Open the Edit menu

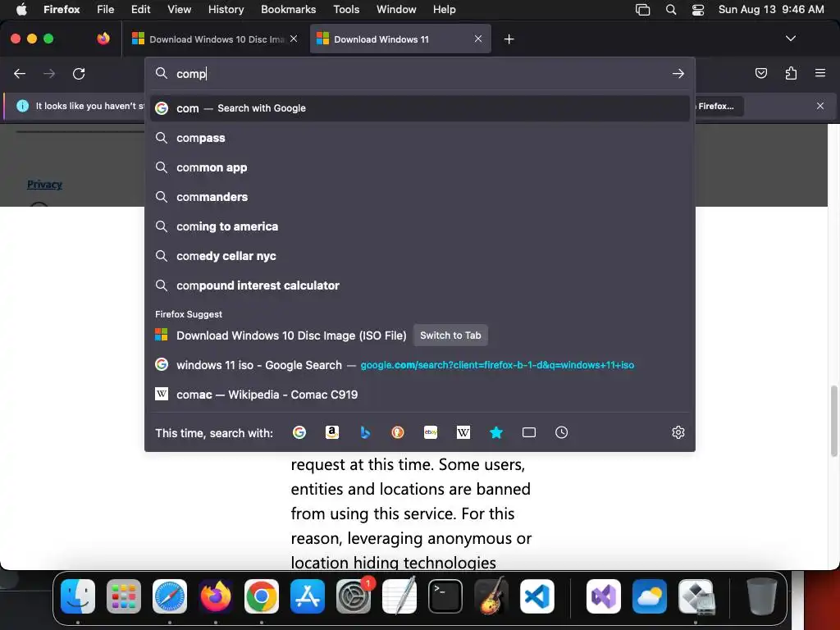[140, 9]
